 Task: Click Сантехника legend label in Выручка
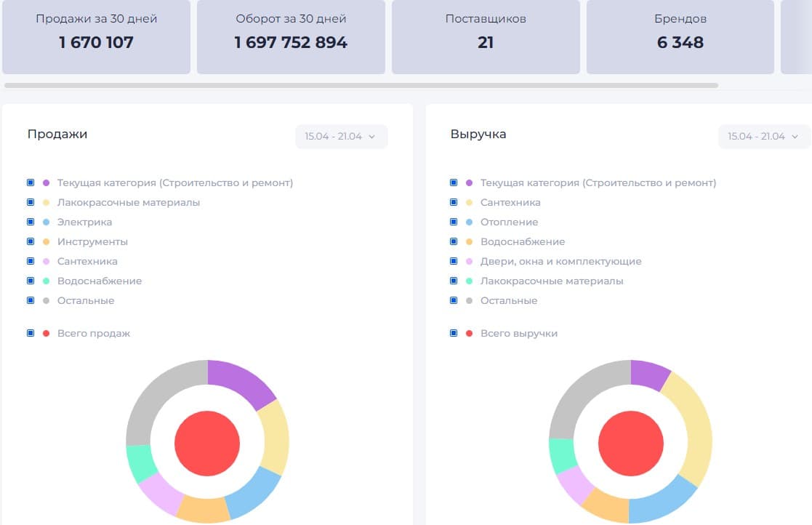(510, 202)
